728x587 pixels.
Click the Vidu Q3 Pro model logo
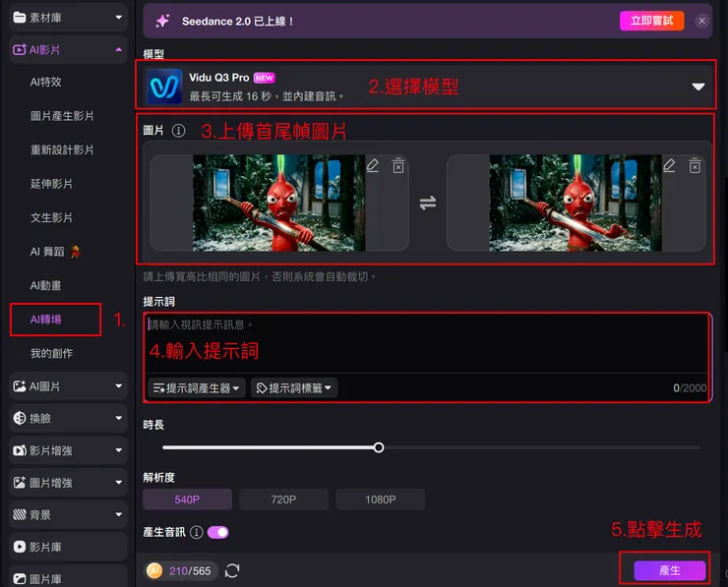(x=164, y=87)
